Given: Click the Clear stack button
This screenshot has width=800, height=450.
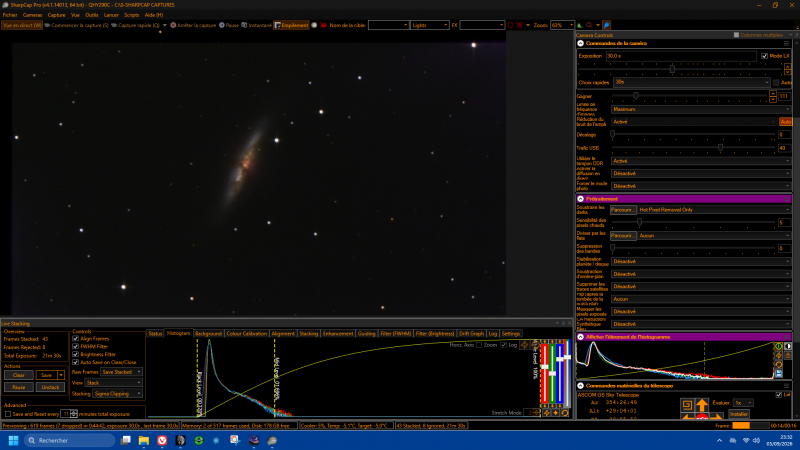Looking at the screenshot, I should coord(19,375).
